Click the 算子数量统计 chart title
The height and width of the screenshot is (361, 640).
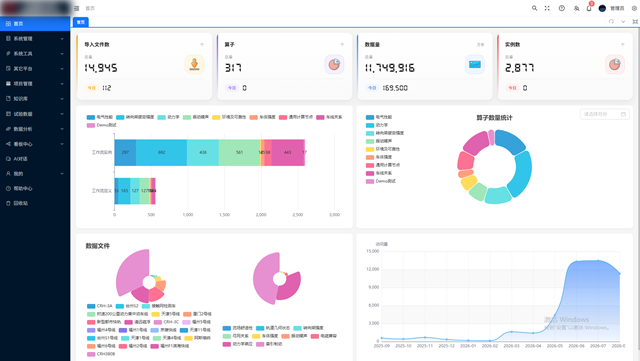point(494,118)
